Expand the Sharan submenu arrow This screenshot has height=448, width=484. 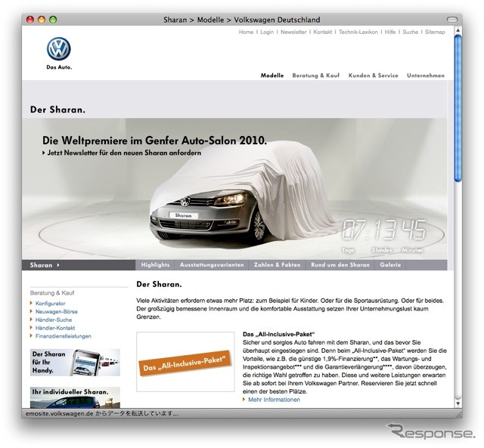tap(58, 265)
